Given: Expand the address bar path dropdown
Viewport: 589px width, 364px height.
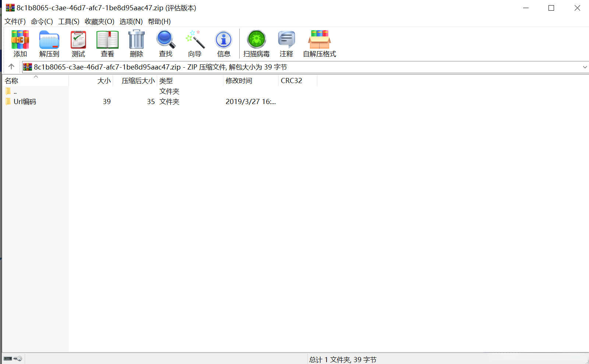Looking at the screenshot, I should tap(585, 67).
